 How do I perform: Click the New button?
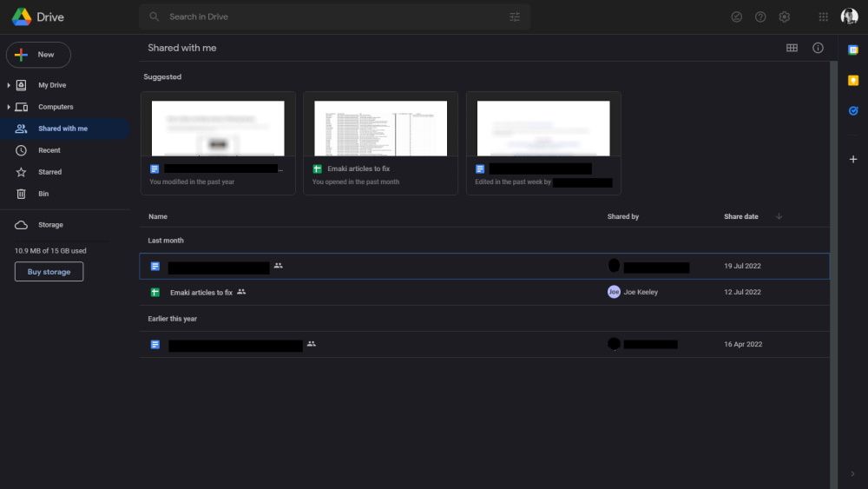click(38, 55)
